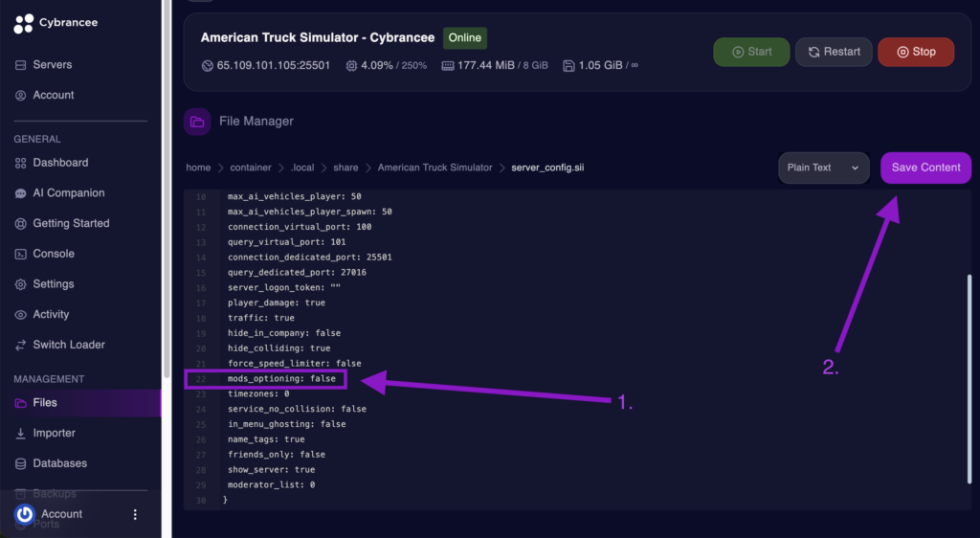This screenshot has height=538, width=980.
Task: Click the sidebar vertical scrollbar
Action: tap(166, 188)
